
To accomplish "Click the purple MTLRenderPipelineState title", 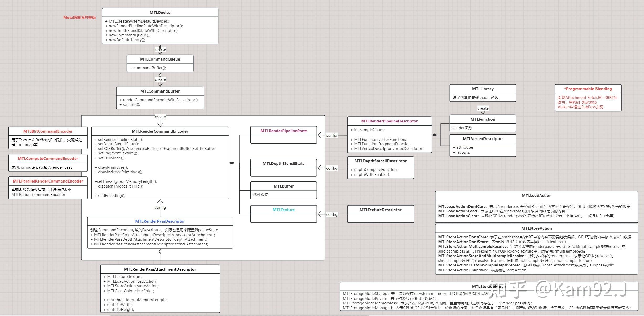I will pyautogui.click(x=283, y=131).
